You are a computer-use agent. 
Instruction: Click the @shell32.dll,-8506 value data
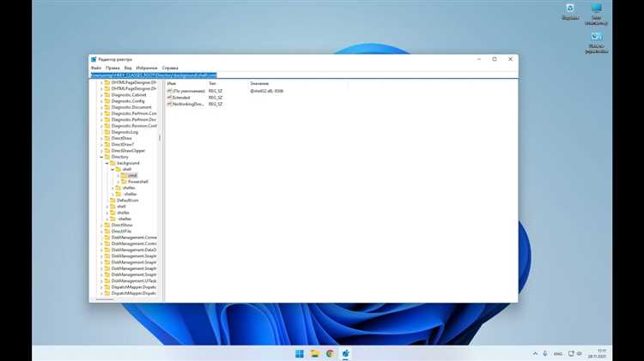[x=266, y=91]
